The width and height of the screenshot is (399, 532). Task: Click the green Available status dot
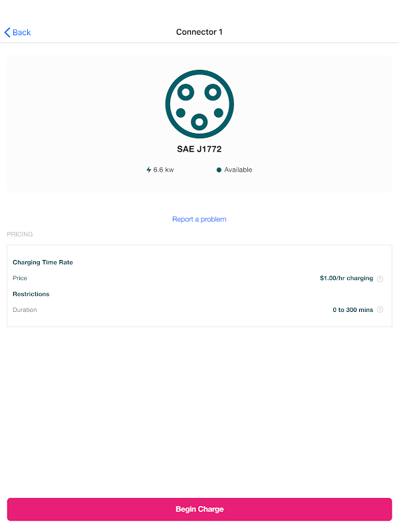tap(219, 170)
